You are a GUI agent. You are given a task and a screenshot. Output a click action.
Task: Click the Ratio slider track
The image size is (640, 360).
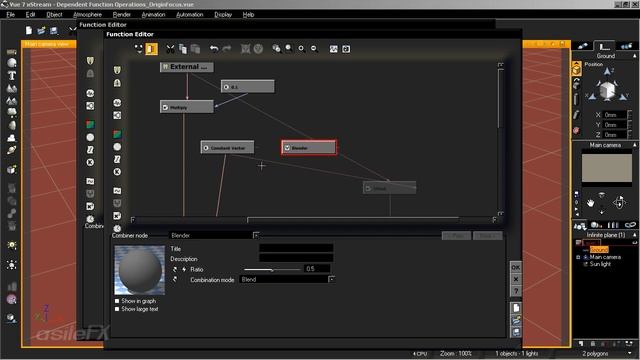[x=272, y=269]
